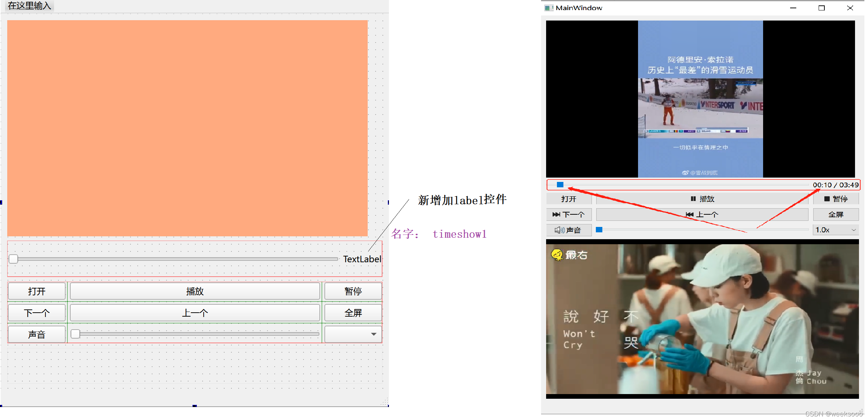Click the 下一个 skip-forward button in player
This screenshot has width=868, height=420.
[568, 214]
